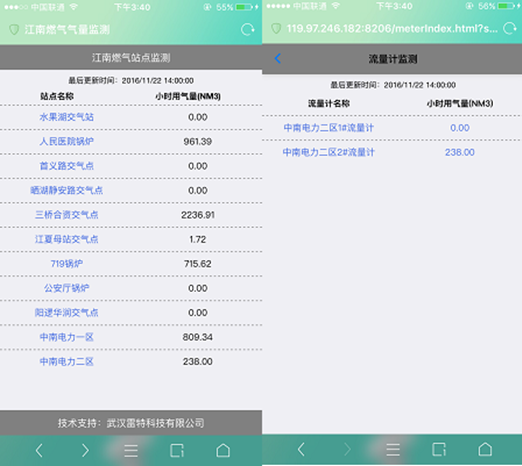The image size is (522, 466).
Task: Tap the left browser's forward arrow
Action: pos(85,450)
